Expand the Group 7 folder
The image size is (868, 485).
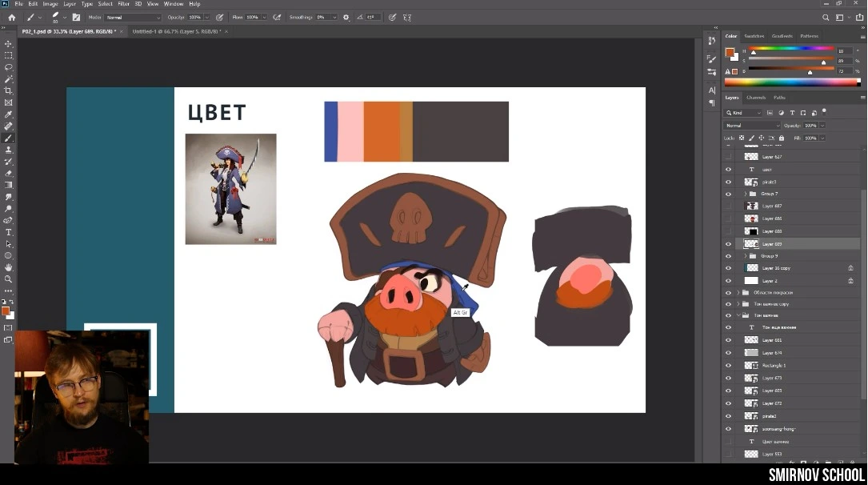(745, 194)
